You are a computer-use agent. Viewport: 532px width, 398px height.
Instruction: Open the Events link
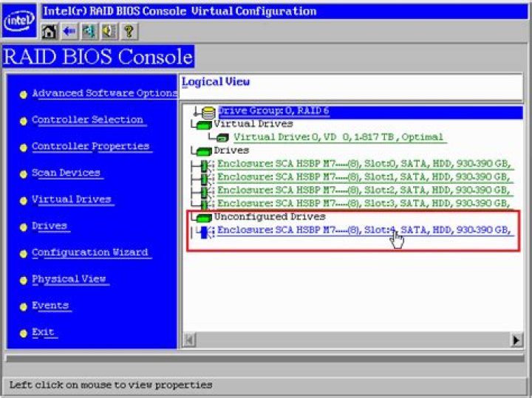(50, 306)
